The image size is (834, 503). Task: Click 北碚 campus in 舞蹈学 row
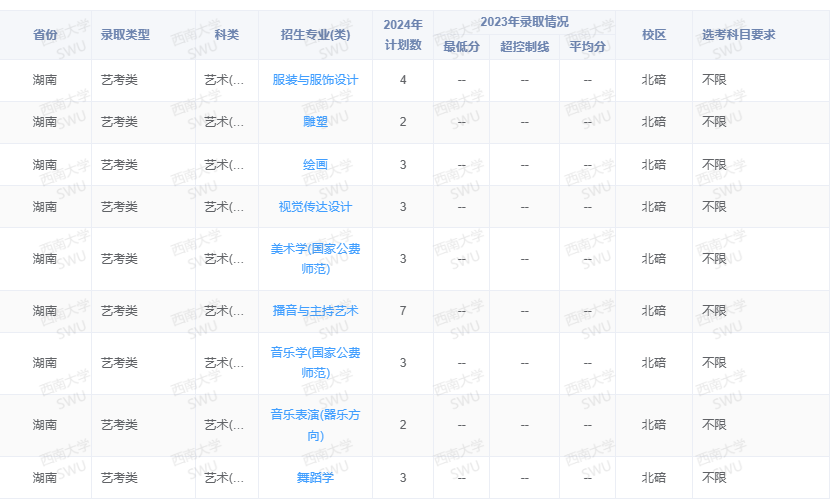(654, 478)
